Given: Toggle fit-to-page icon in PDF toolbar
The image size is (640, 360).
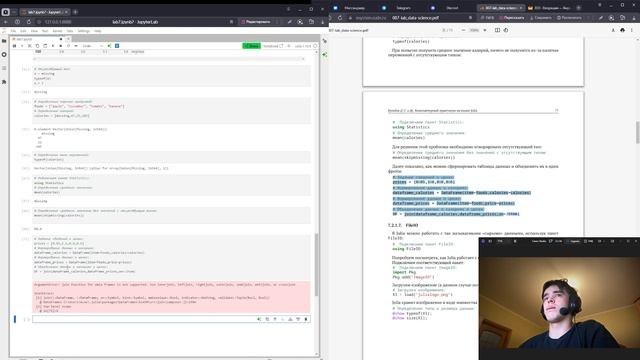Looking at the screenshot, I should [x=497, y=30].
